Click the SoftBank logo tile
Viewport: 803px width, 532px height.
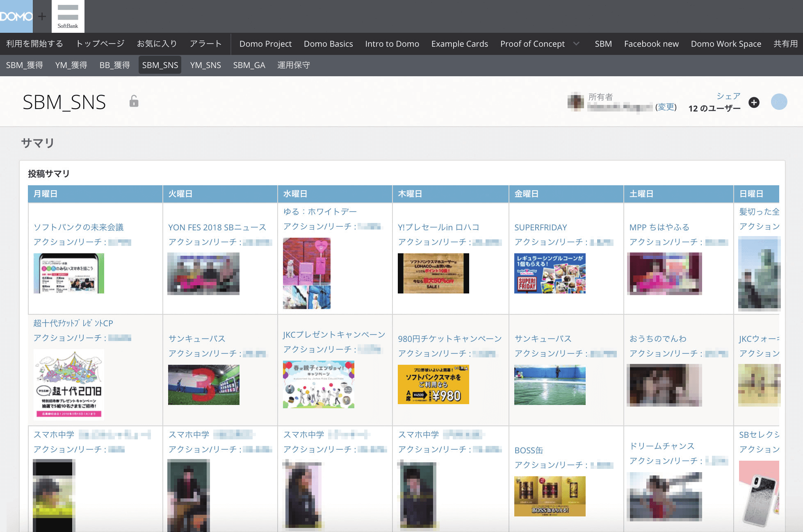(68, 16)
